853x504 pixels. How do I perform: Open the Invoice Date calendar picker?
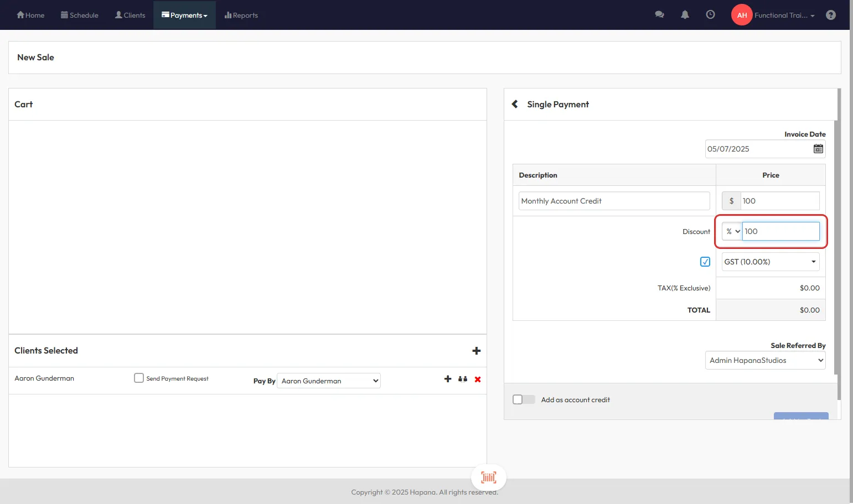(x=818, y=149)
